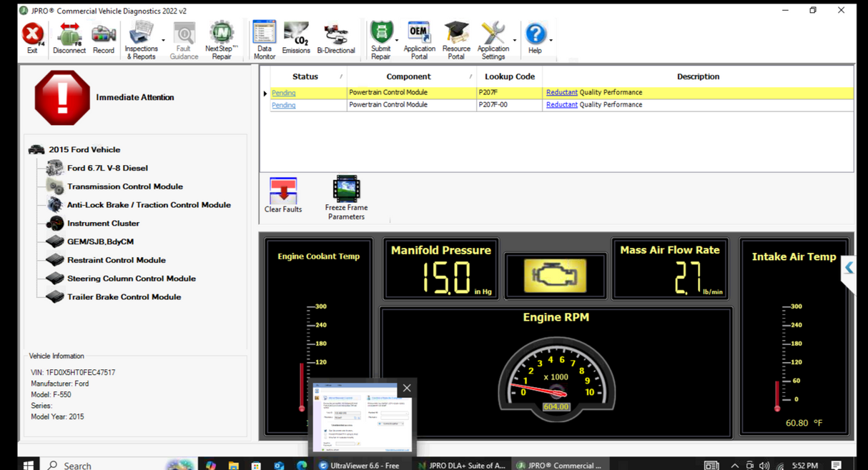Viewport: 868px width, 470px height.
Task: Open Reductant link in P207F-00 row
Action: click(x=561, y=105)
